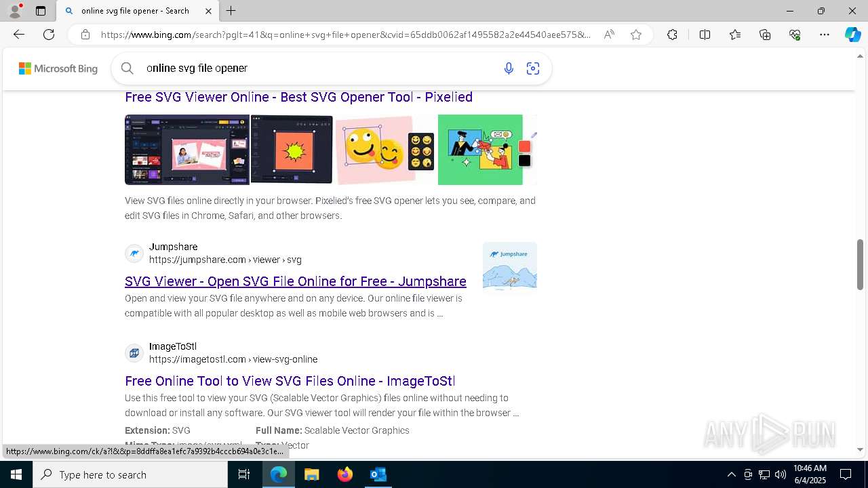Click the 'Jumpshare' site name text

pyautogui.click(x=174, y=247)
